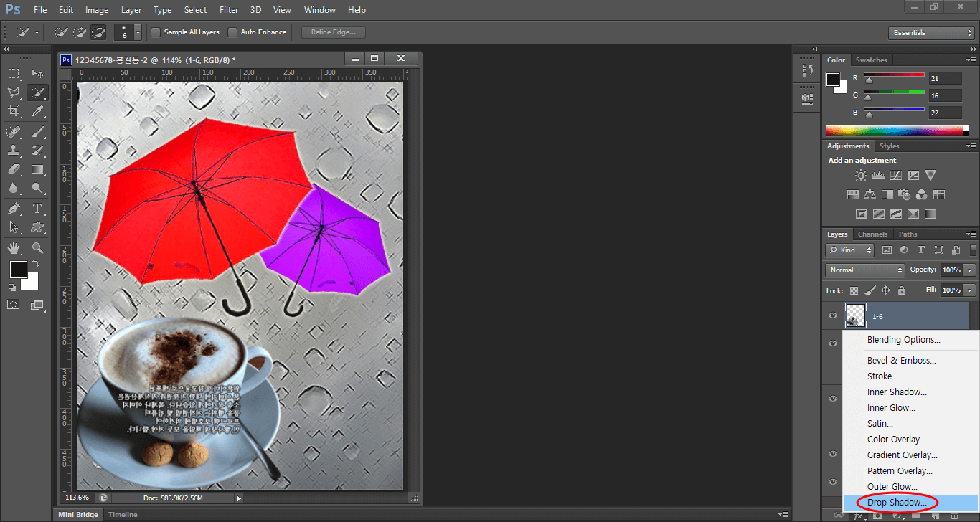The height and width of the screenshot is (522, 980).
Task: Toggle lock all for layer
Action: [902, 290]
